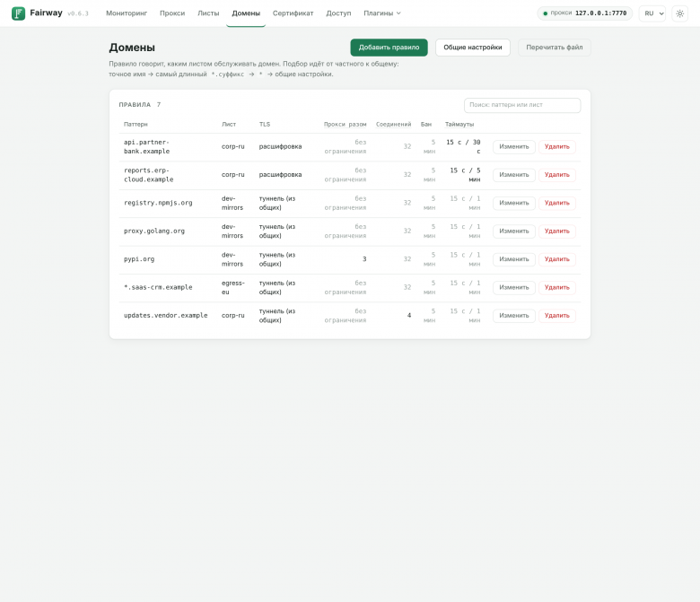Click the Перечитать файл button
700x602 pixels.
(554, 48)
